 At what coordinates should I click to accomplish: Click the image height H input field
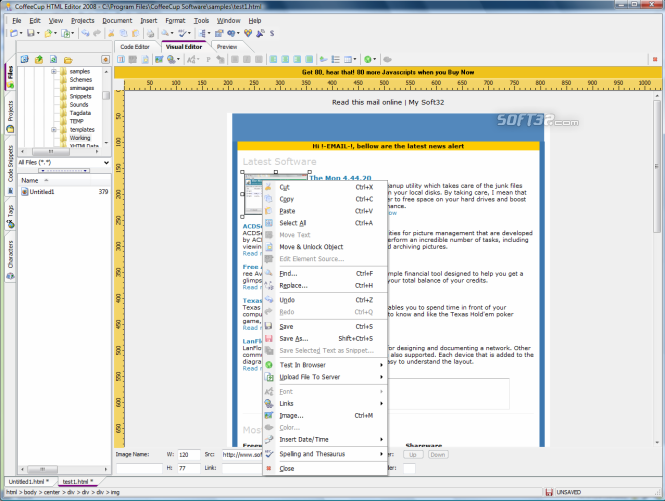click(x=189, y=468)
